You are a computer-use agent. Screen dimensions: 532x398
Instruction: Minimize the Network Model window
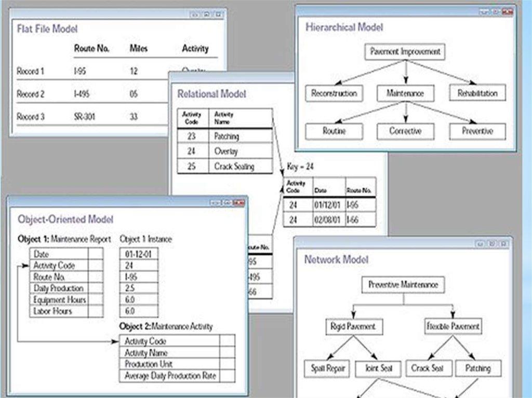tap(481, 243)
